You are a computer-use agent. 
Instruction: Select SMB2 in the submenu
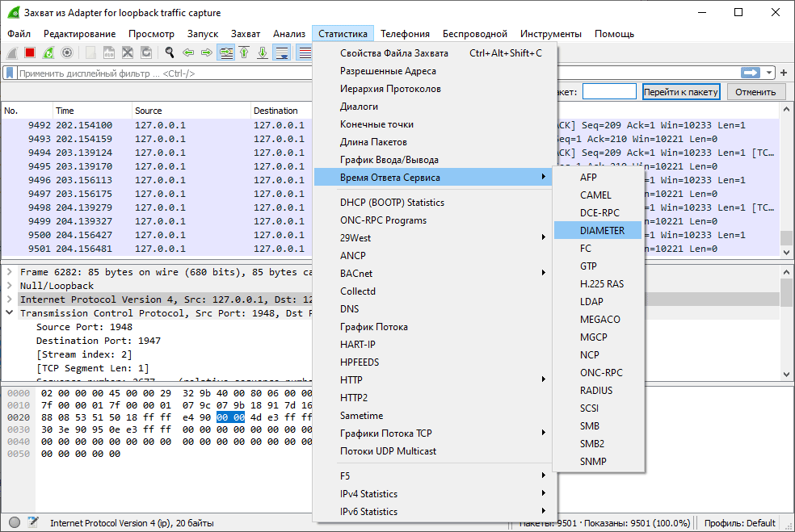coord(599,443)
